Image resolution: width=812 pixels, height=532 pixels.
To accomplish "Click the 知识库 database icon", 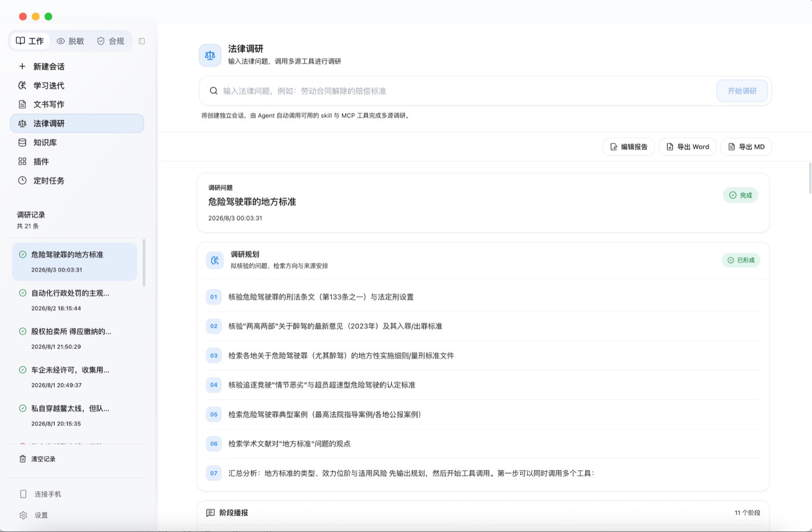I will coord(22,143).
